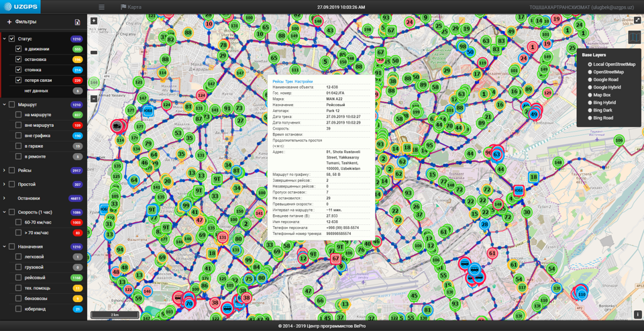Expand the Остановки section
The width and height of the screenshot is (644, 331).
[4, 198]
